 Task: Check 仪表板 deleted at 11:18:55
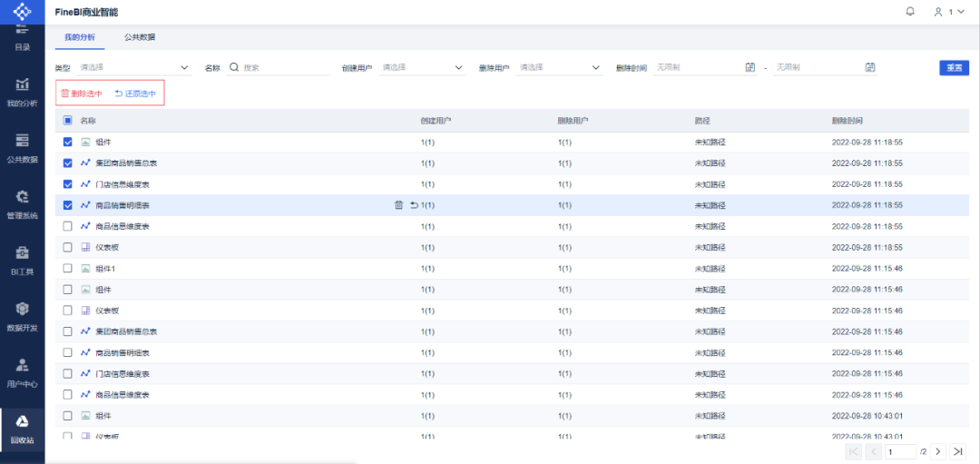(x=67, y=248)
